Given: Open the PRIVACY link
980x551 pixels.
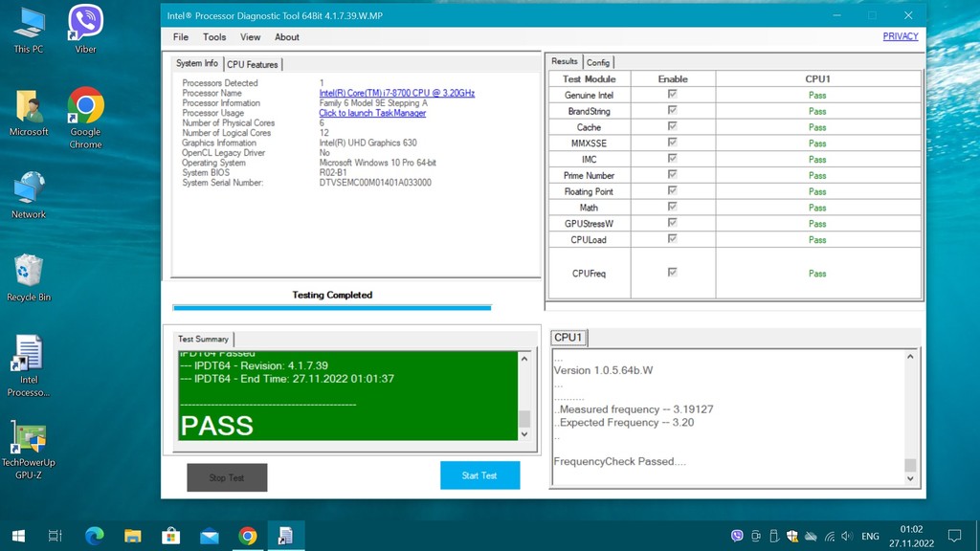Looking at the screenshot, I should (x=901, y=36).
